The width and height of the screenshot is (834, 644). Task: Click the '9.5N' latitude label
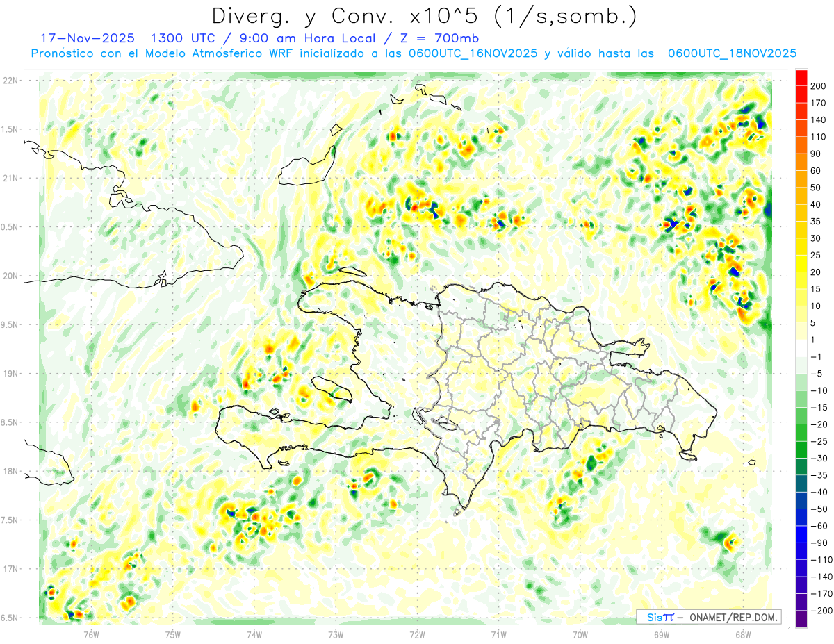pos(10,324)
